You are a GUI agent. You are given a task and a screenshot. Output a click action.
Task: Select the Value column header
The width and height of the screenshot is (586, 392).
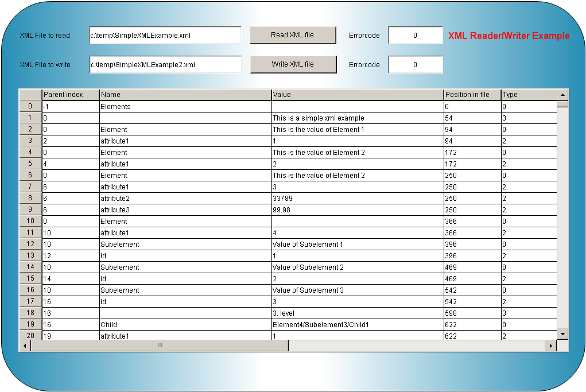[357, 95]
